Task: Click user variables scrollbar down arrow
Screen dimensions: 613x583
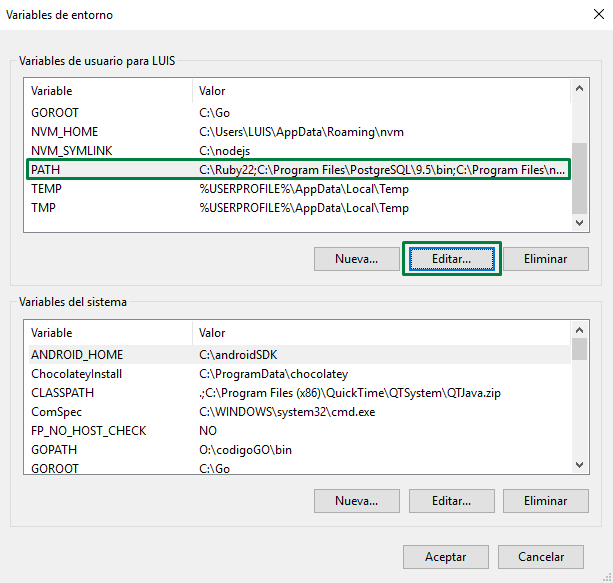Action: 579,222
